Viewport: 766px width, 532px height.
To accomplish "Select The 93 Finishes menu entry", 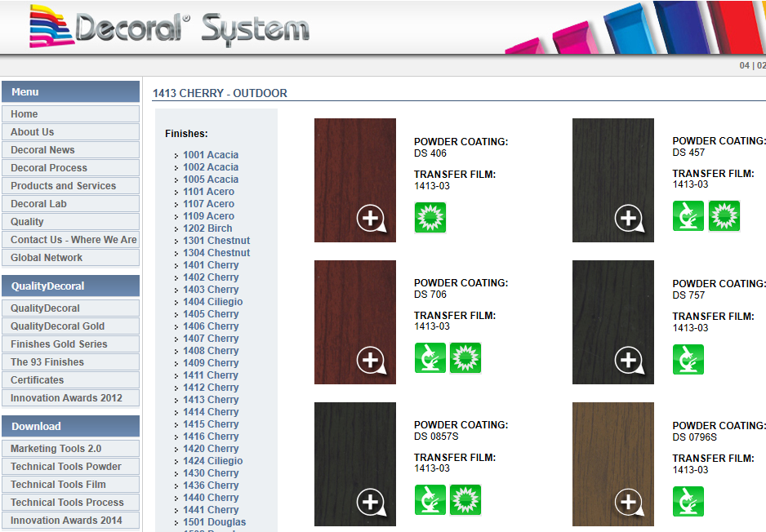I will [x=70, y=362].
